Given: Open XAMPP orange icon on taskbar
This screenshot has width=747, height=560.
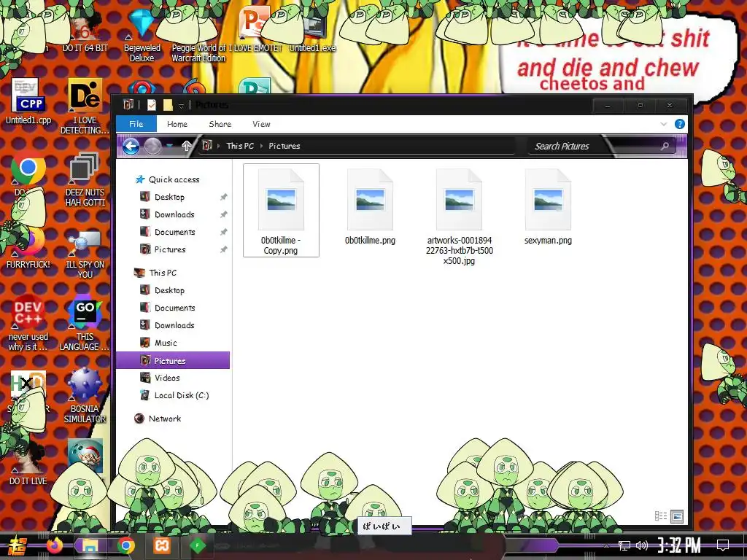Looking at the screenshot, I should point(161,545).
